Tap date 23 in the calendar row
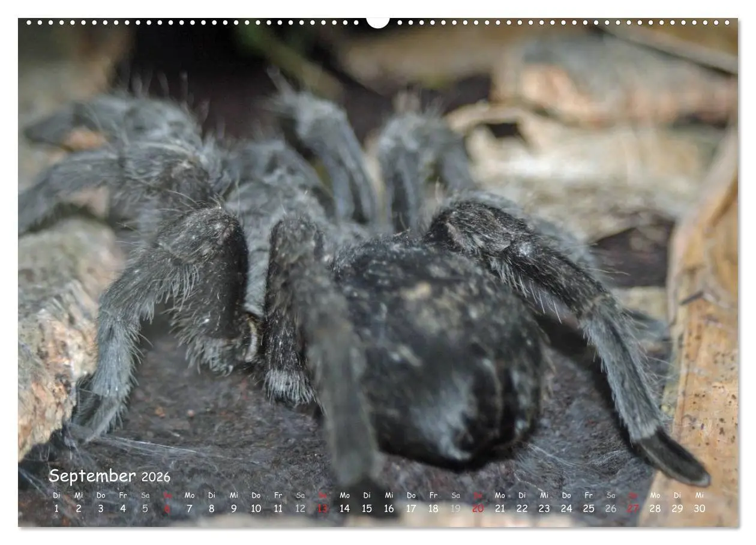Image resolution: width=756 pixels, height=545 pixels. pyautogui.click(x=544, y=508)
